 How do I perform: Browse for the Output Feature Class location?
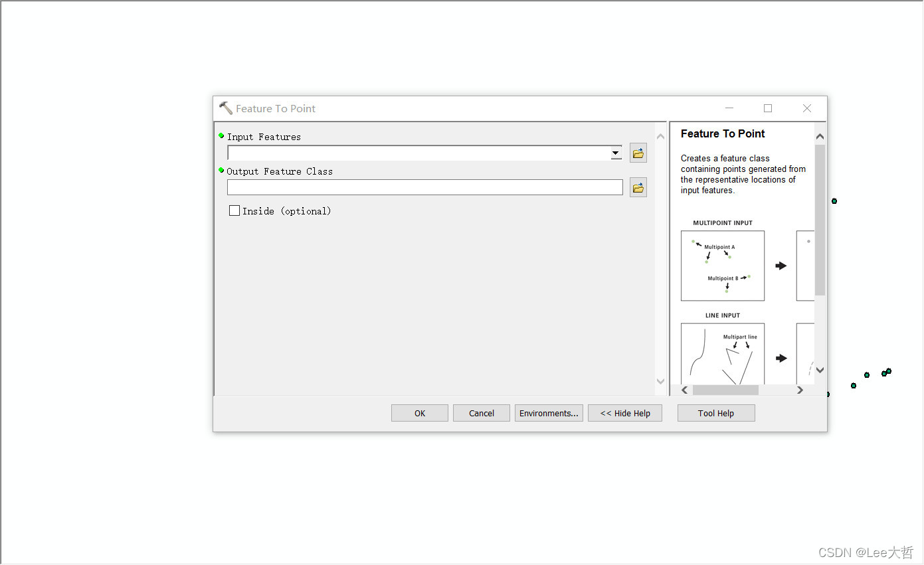pos(638,188)
